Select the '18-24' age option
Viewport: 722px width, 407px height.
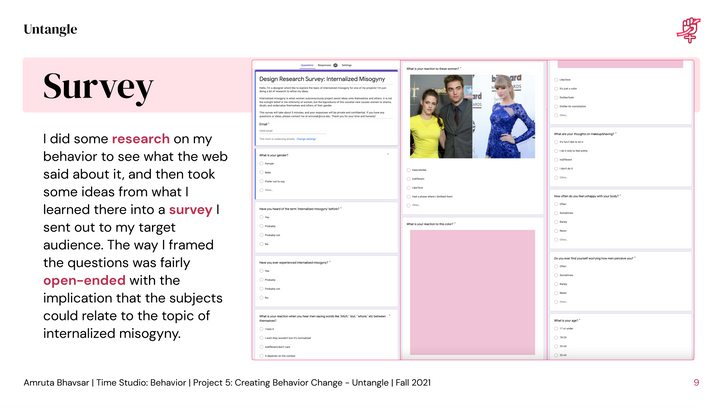[x=560, y=337]
